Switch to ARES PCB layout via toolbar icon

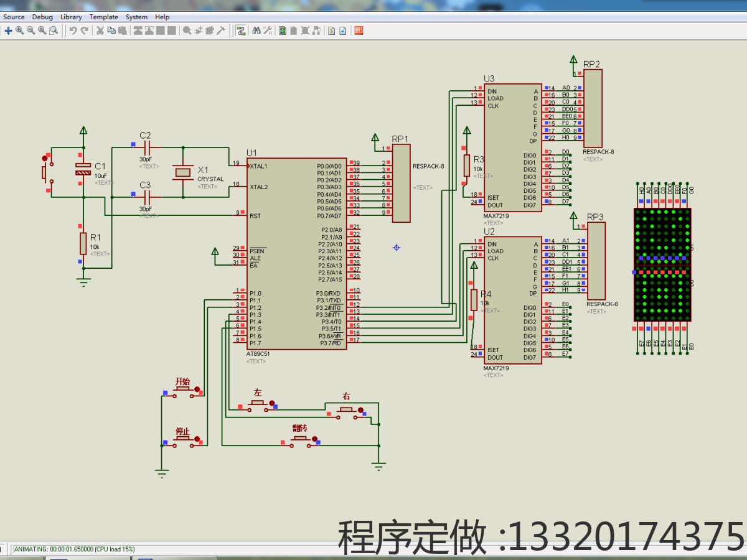[x=358, y=29]
